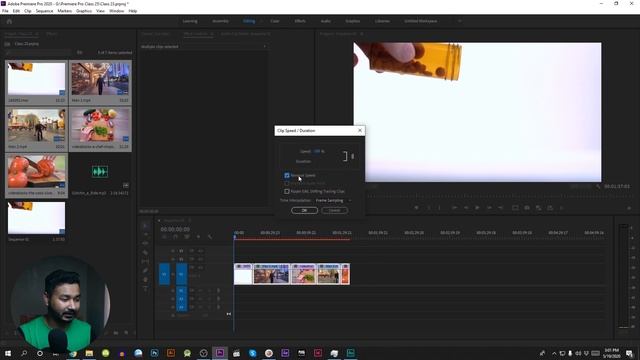Solo audio track A1
Viewport: 640px width, 360px height.
209,291
